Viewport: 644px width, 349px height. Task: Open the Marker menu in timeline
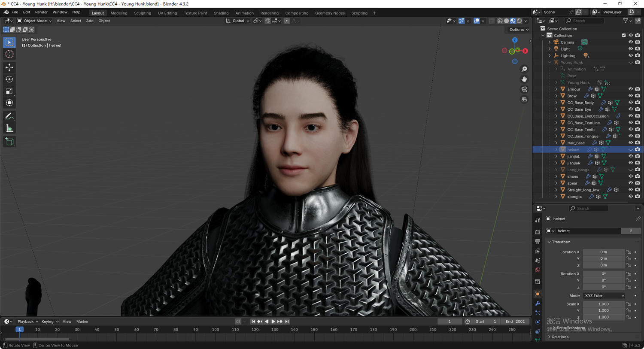[82, 322]
